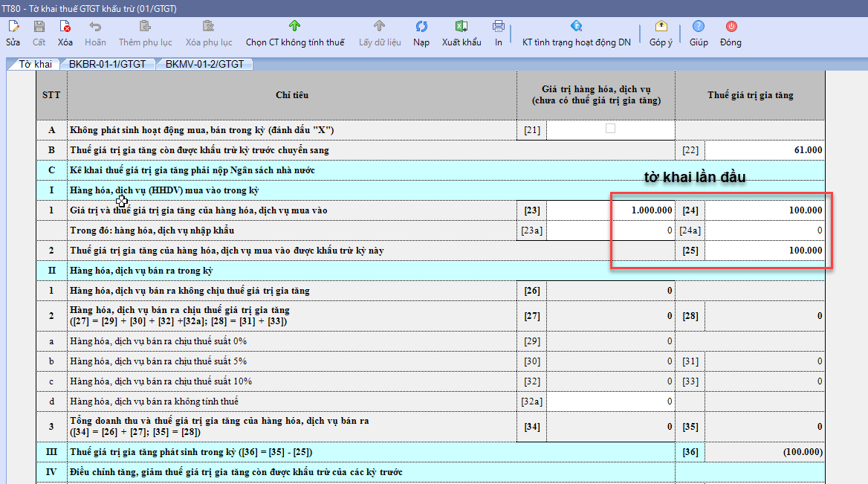Click the Đóng (close) toolbar icon
The width and height of the screenshot is (868, 484).
click(x=731, y=27)
